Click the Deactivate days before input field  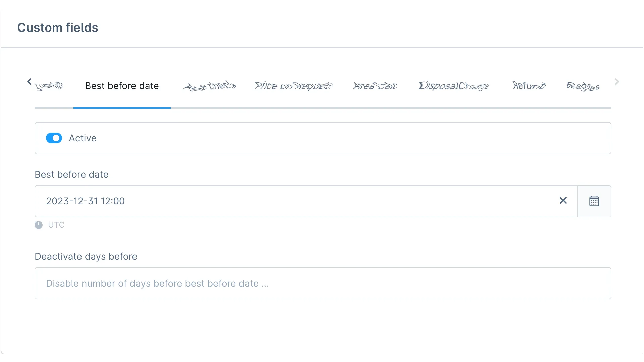click(323, 283)
